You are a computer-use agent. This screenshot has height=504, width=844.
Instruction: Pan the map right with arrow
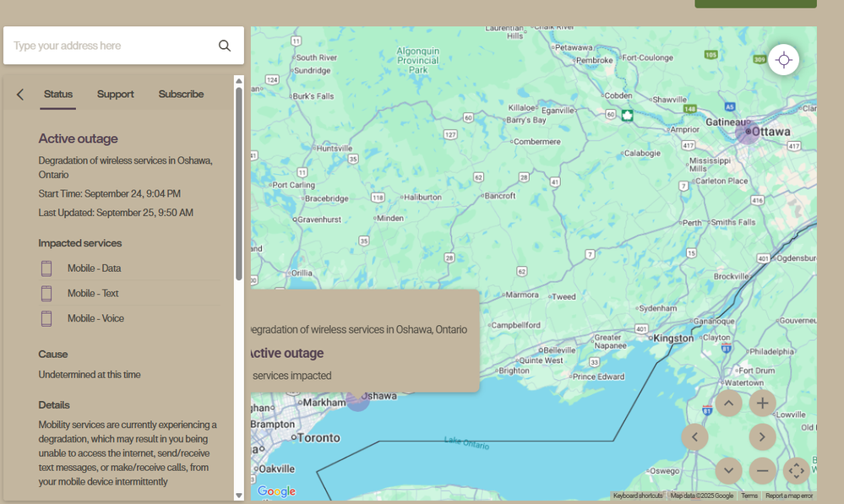pos(762,436)
